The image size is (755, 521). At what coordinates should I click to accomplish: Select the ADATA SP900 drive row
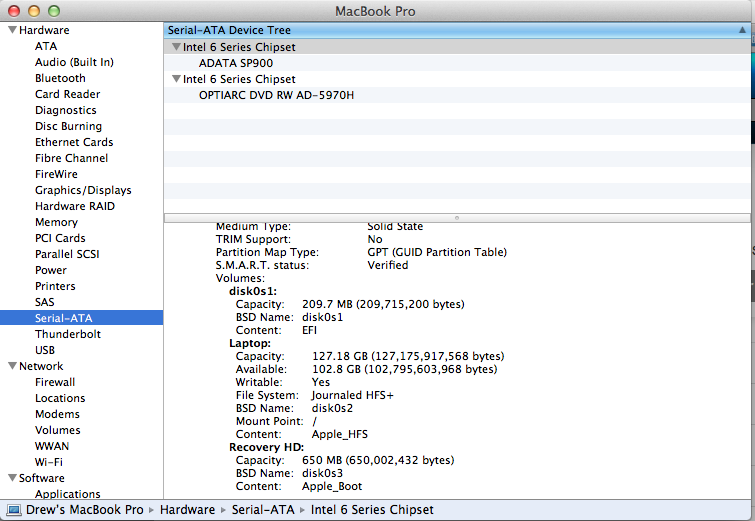456,63
